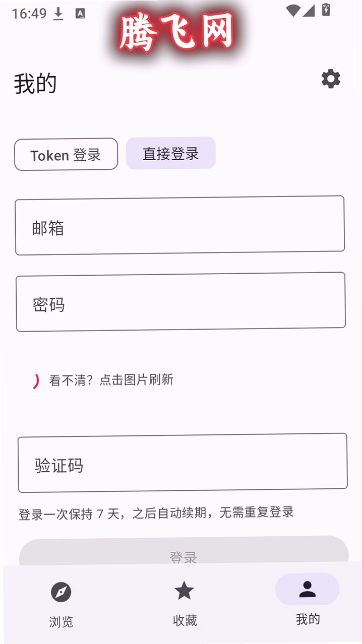The image size is (362, 644).
Task: Tap the compass browse icon
Action: [x=61, y=592]
